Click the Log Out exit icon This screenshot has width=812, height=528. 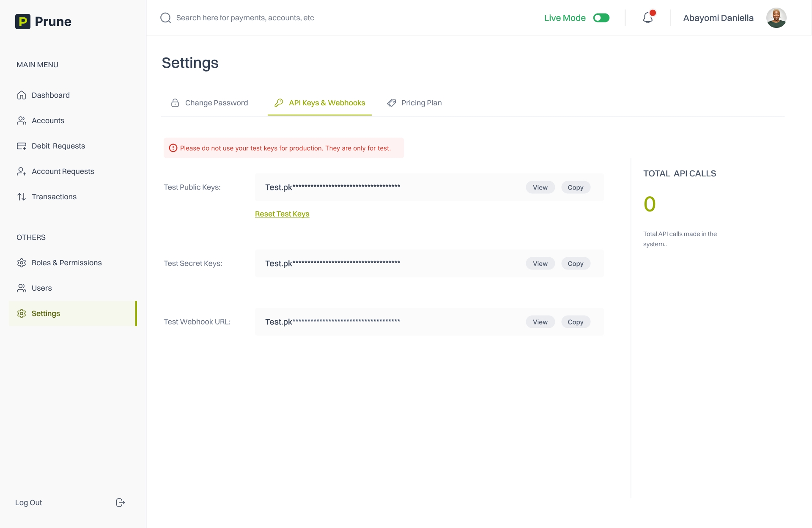coord(120,503)
